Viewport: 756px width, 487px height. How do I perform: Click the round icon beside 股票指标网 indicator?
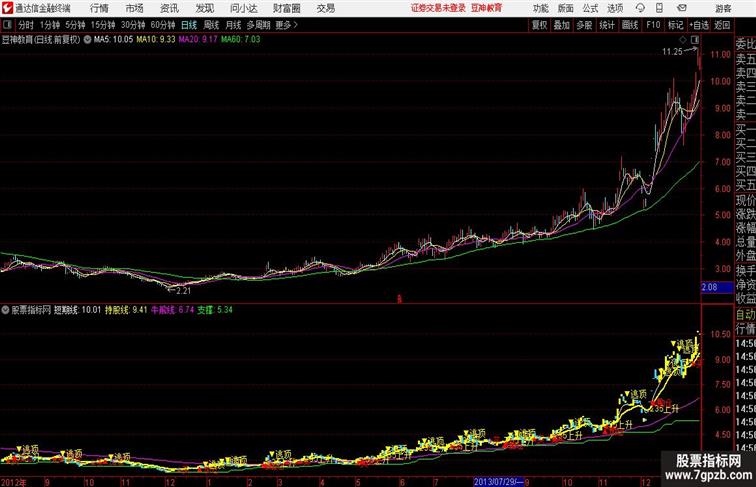coord(5,310)
